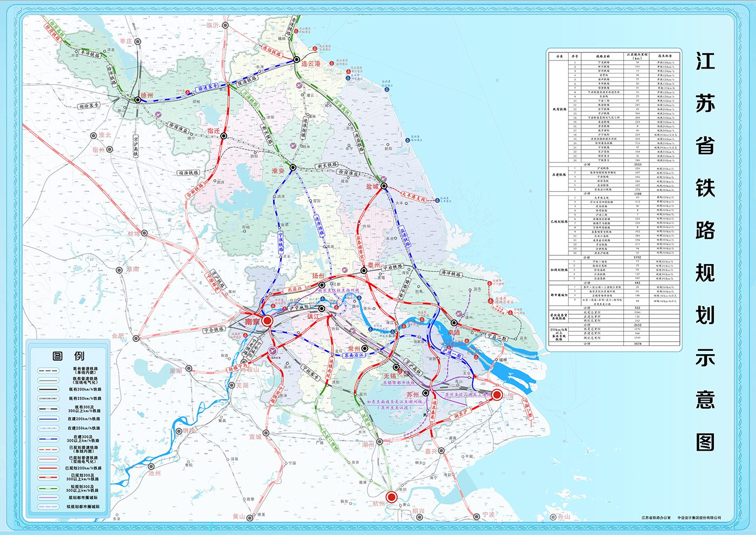Select the Nantong (南通) station node

[454, 323]
